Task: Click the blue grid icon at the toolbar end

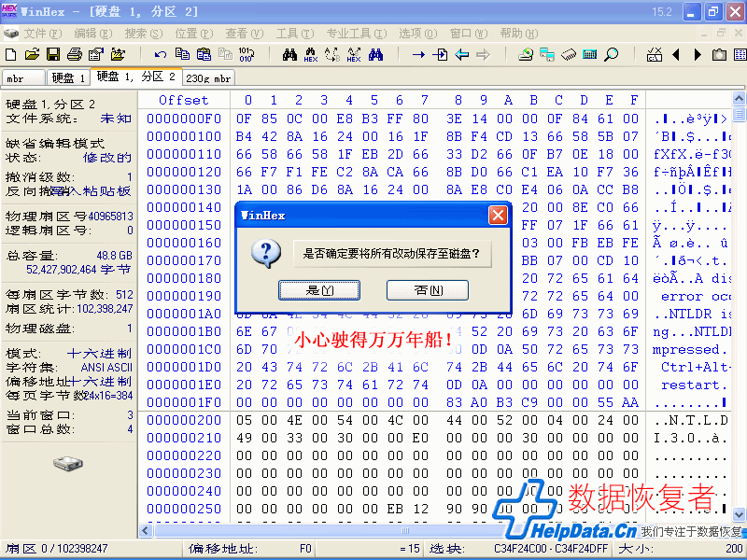Action: pos(740,55)
